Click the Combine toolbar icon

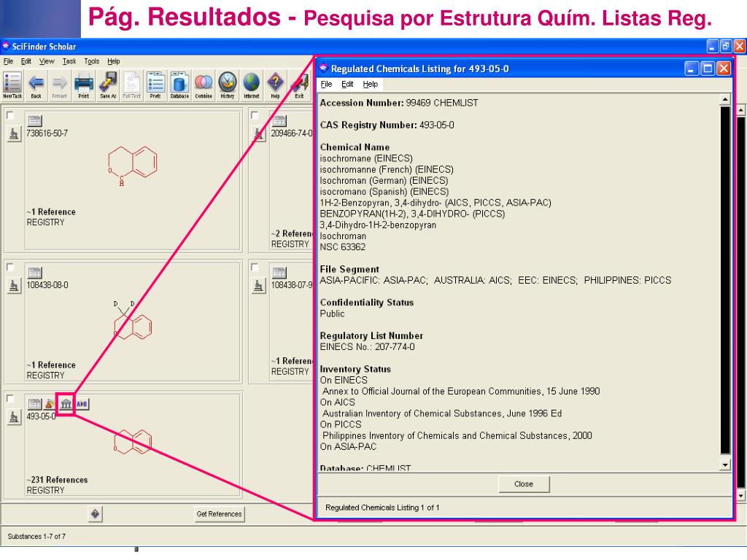pos(204,85)
